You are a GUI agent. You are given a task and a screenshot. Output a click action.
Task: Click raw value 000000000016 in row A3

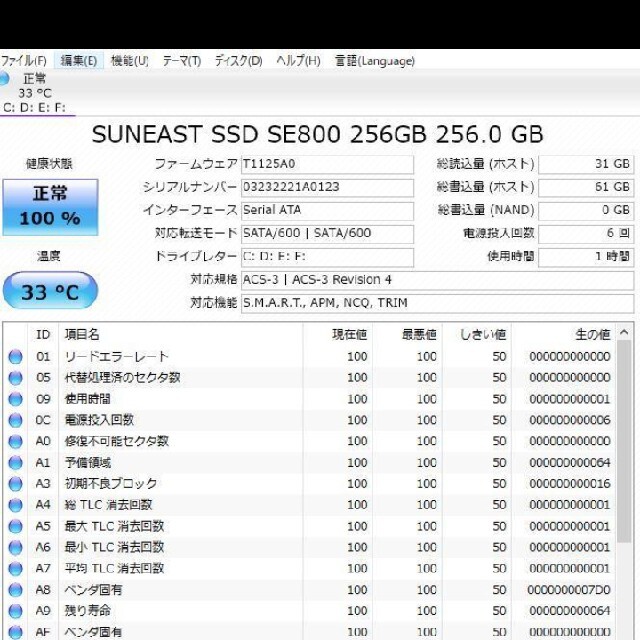[x=570, y=484]
